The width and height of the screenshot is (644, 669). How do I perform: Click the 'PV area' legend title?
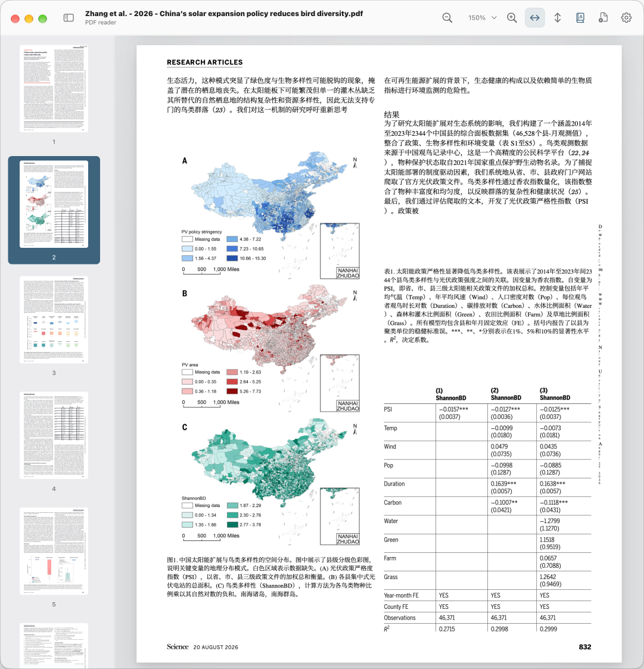tap(190, 365)
